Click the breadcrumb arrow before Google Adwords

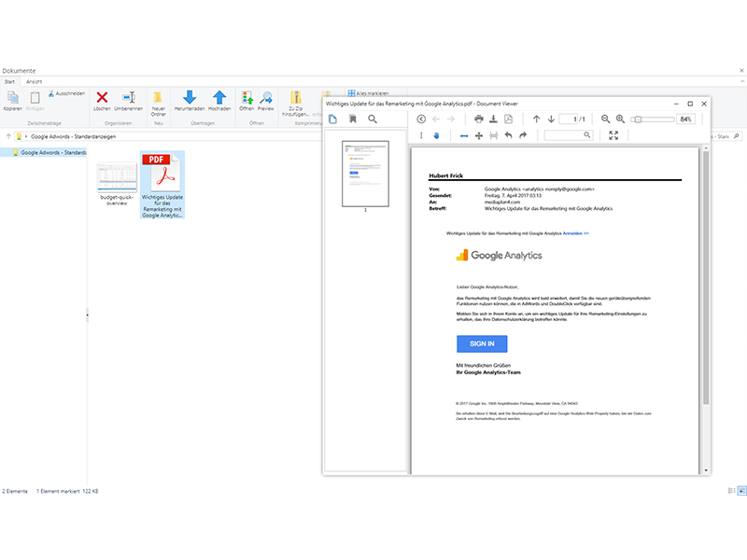coord(26,136)
